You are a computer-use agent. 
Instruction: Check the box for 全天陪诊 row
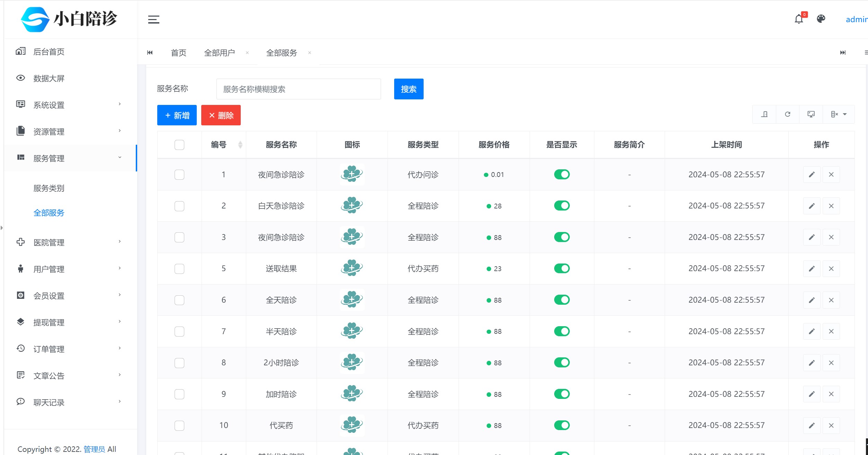[179, 300]
